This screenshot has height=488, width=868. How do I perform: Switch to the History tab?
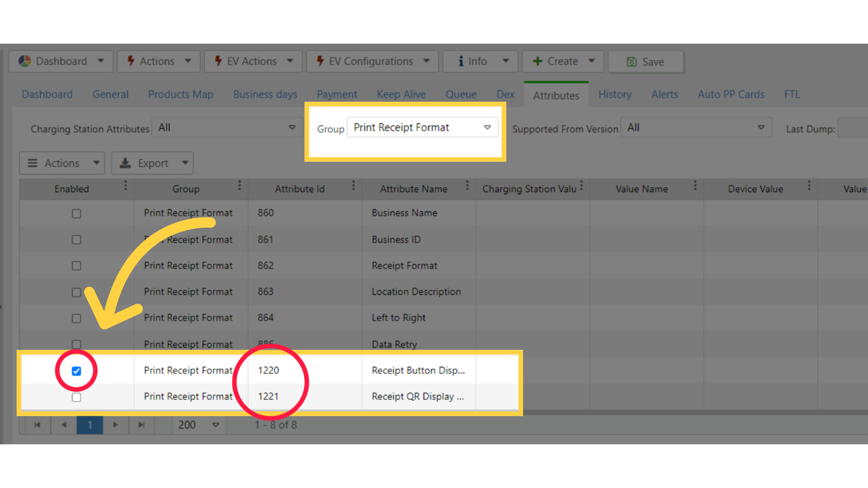pyautogui.click(x=615, y=94)
